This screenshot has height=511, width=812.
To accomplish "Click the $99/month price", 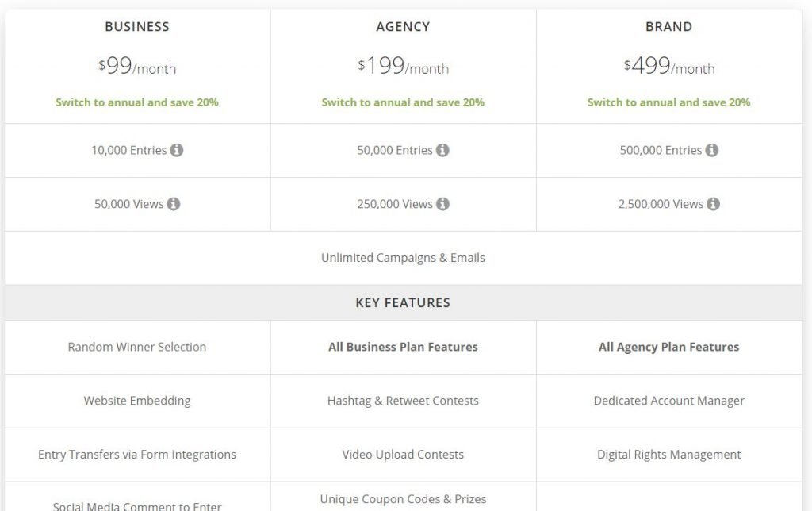I will [x=137, y=66].
